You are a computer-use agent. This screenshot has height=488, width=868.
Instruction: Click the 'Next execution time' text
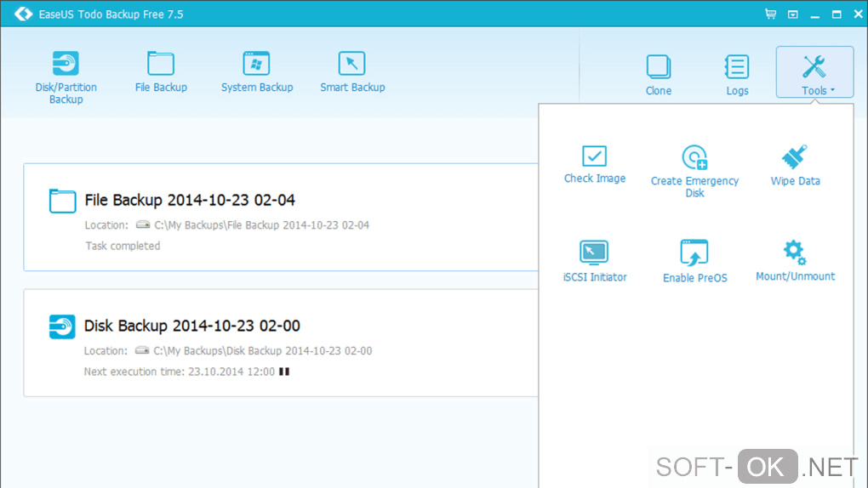point(180,372)
